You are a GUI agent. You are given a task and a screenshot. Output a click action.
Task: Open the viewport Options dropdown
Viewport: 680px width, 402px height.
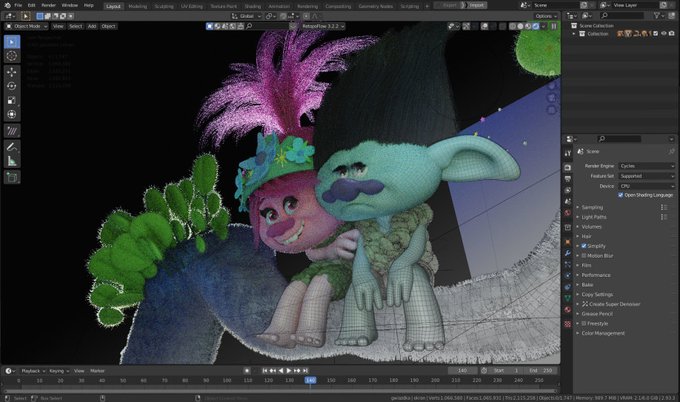(546, 16)
